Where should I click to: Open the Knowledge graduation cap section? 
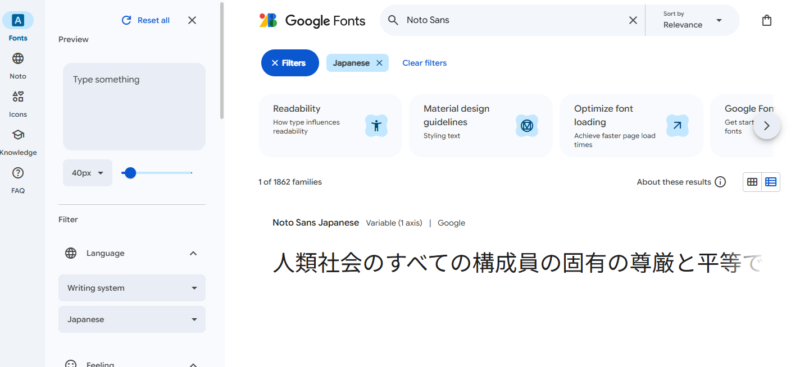(18, 142)
